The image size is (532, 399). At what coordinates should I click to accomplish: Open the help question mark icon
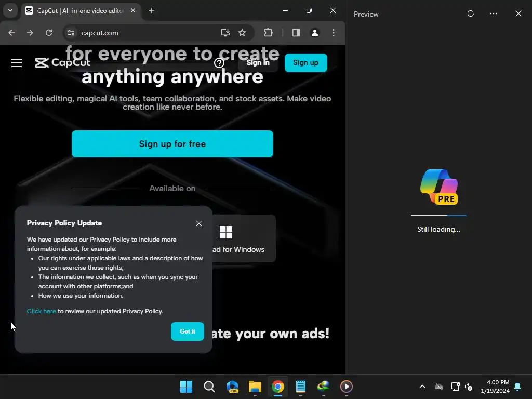click(x=219, y=63)
